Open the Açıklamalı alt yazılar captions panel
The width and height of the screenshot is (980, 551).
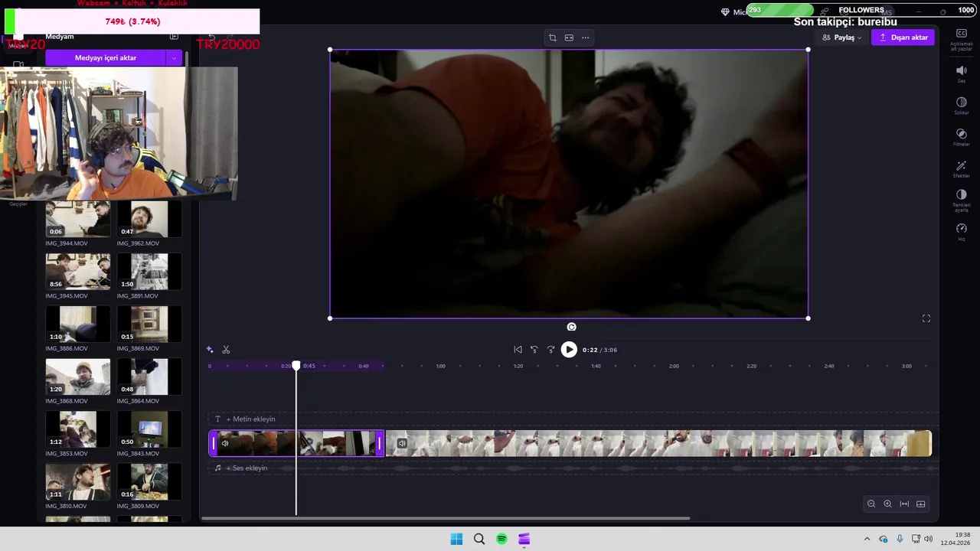[x=961, y=39]
